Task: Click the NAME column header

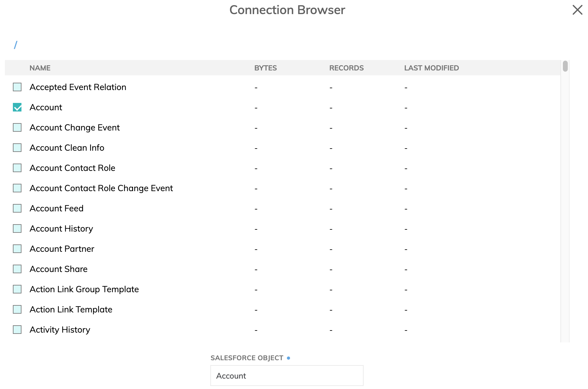Action: point(40,68)
